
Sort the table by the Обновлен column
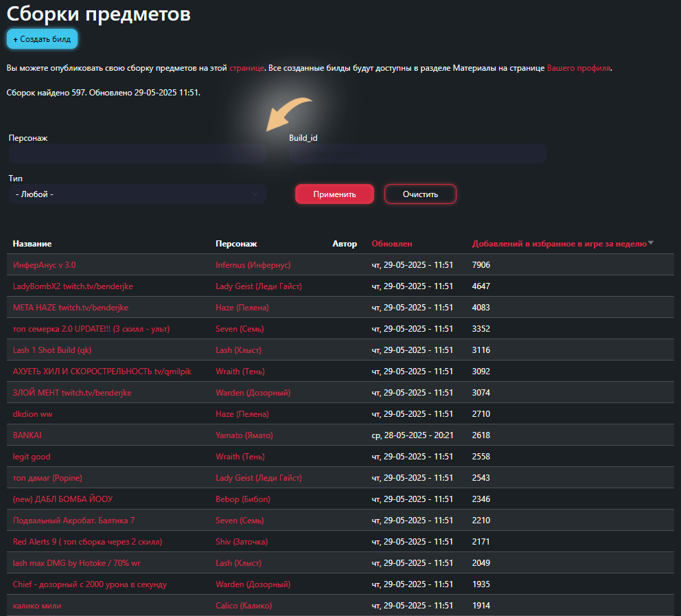[392, 244]
